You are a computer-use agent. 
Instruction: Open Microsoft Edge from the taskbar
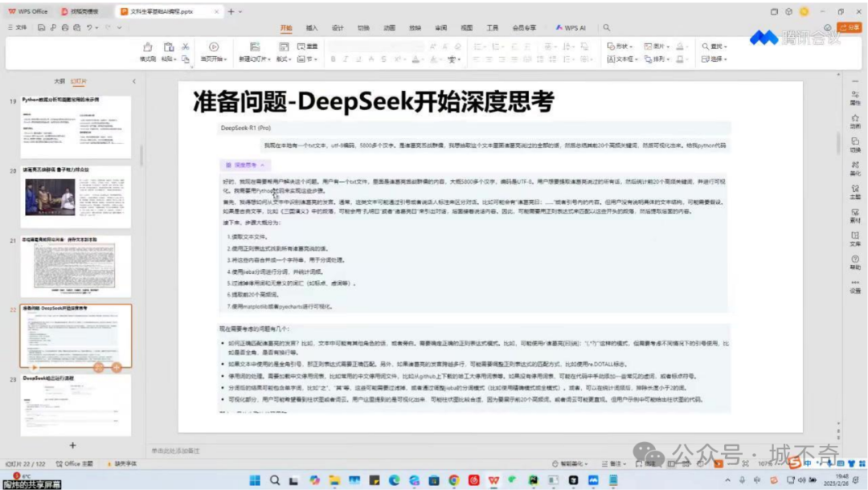pos(394,480)
